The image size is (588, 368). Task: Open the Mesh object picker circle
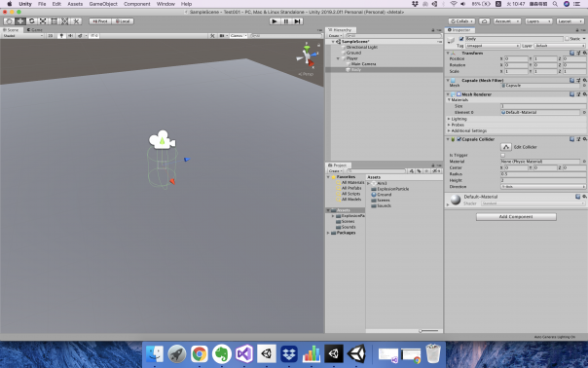[584, 86]
